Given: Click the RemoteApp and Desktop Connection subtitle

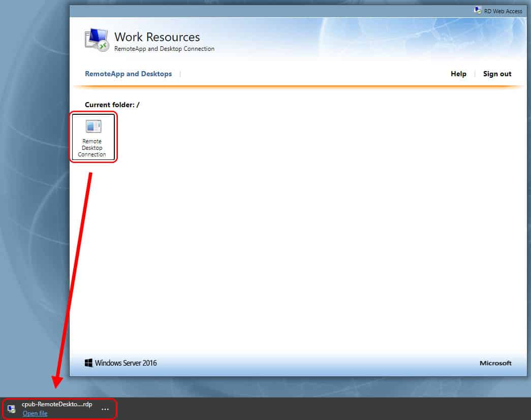Looking at the screenshot, I should coord(164,49).
